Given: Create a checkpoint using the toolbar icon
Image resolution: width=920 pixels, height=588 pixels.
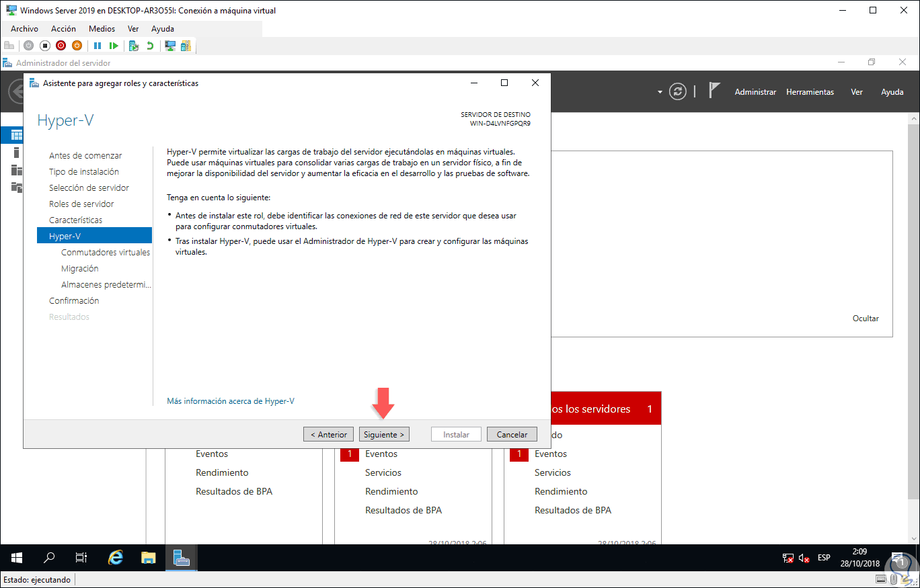Looking at the screenshot, I should [134, 46].
